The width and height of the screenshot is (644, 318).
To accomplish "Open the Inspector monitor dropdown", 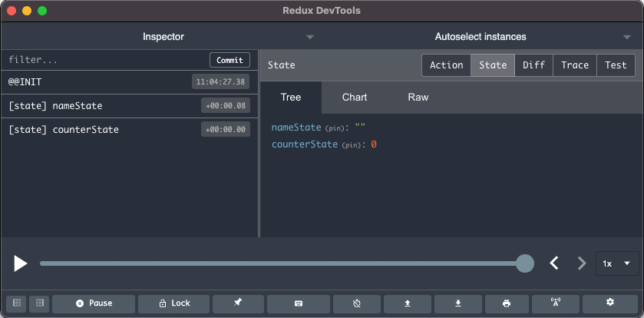I will tap(163, 37).
